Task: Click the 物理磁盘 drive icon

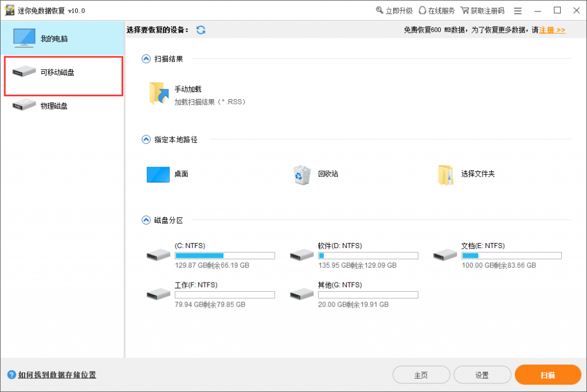Action: (x=24, y=104)
